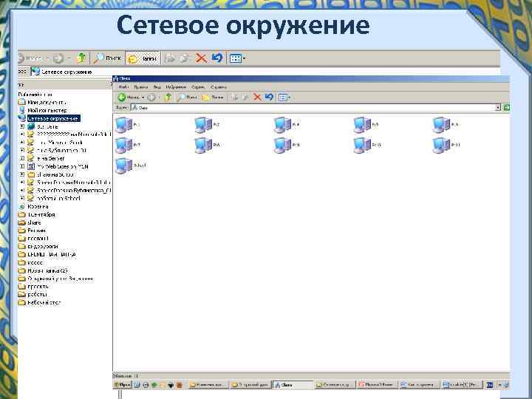Select highlighted Сетевое окружение tree item
The height and width of the screenshot is (399, 532).
tap(53, 118)
